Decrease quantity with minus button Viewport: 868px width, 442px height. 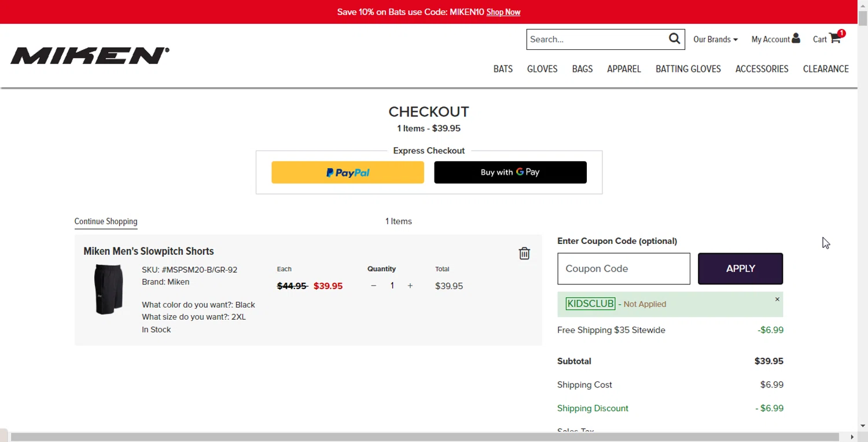373,286
